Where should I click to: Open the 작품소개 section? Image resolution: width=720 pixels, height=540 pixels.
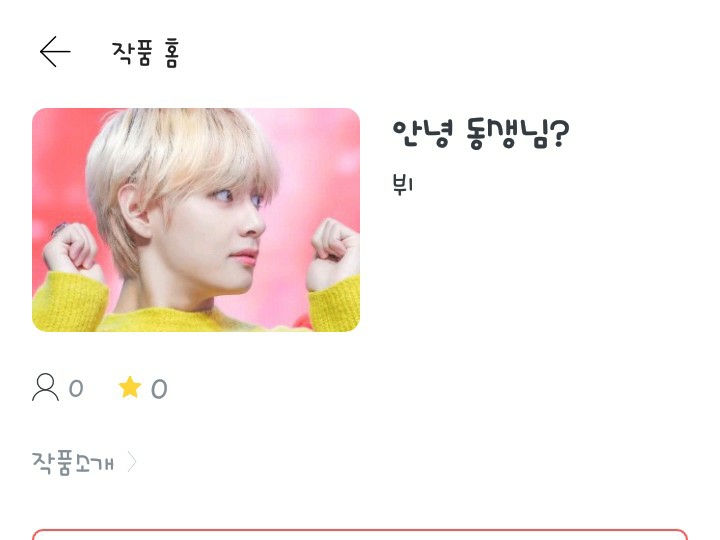point(84,462)
